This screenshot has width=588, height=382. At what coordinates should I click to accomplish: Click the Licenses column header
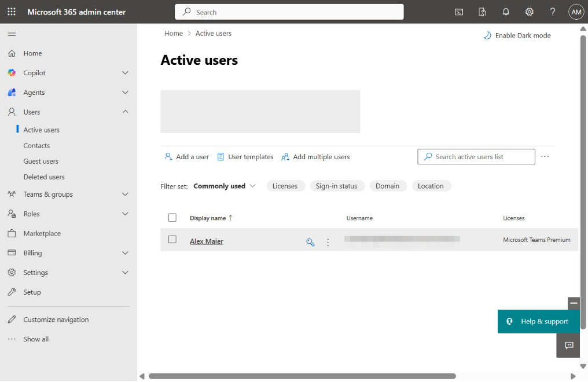[513, 218]
